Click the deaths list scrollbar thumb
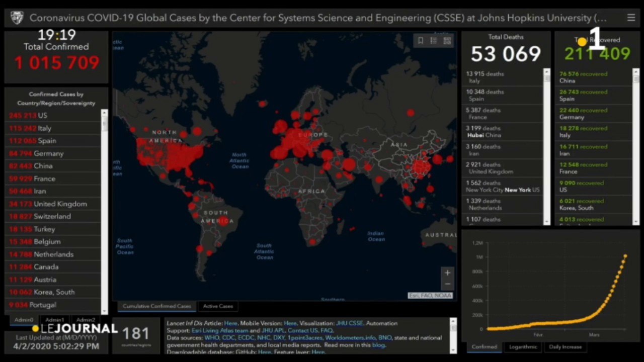 pos(547,78)
